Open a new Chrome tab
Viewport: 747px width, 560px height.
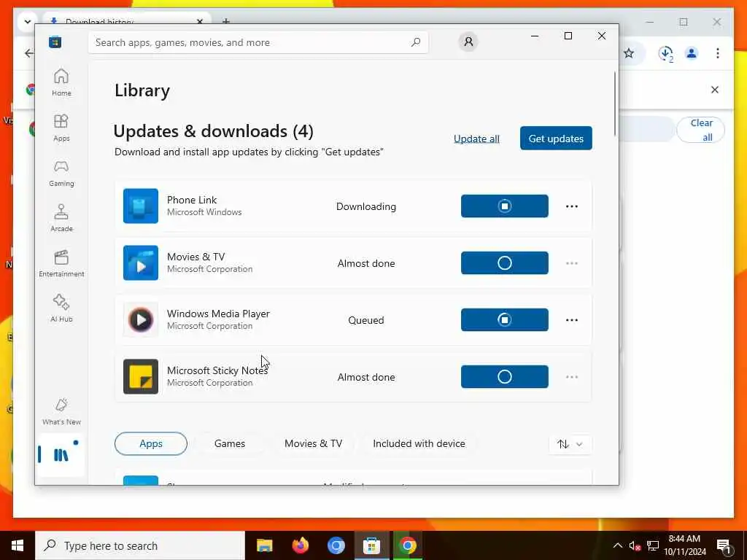point(226,21)
